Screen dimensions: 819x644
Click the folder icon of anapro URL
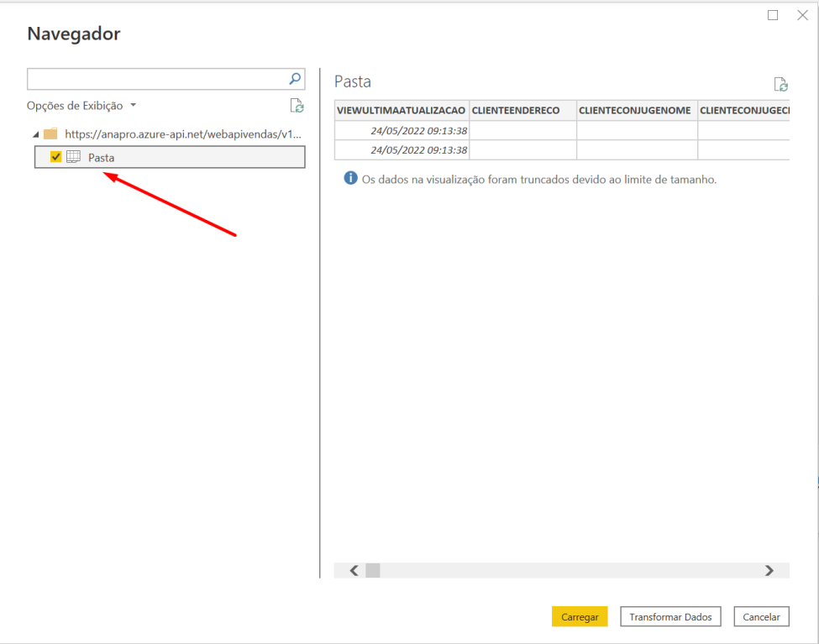click(x=50, y=134)
